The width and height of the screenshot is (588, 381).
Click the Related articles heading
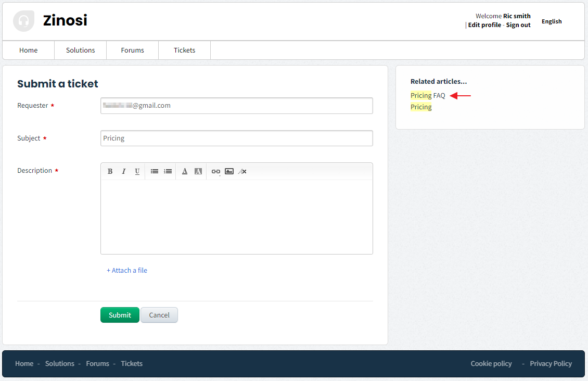tap(439, 81)
